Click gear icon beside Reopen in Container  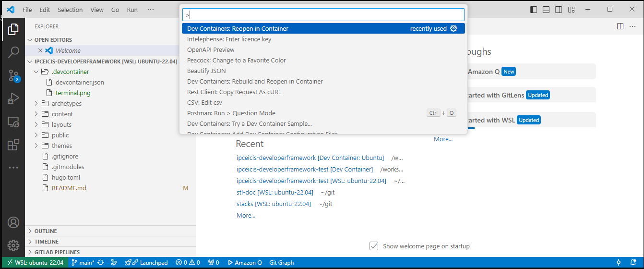click(453, 29)
